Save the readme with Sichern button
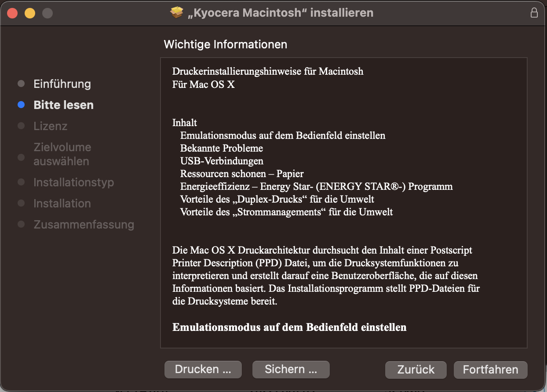547x392 pixels. click(x=291, y=370)
